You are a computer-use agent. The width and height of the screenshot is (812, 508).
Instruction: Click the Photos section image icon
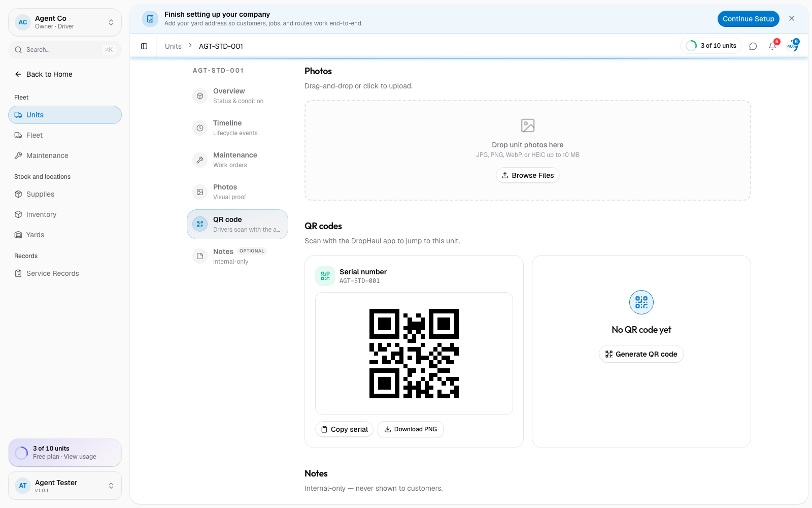pos(200,192)
